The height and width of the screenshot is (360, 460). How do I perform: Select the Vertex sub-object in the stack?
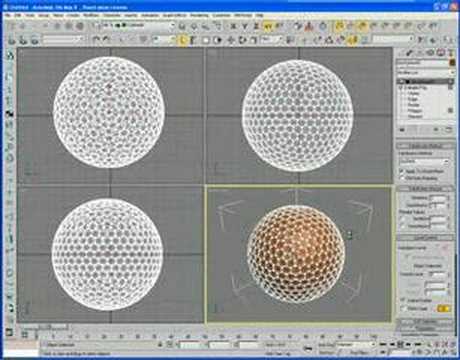tap(413, 93)
